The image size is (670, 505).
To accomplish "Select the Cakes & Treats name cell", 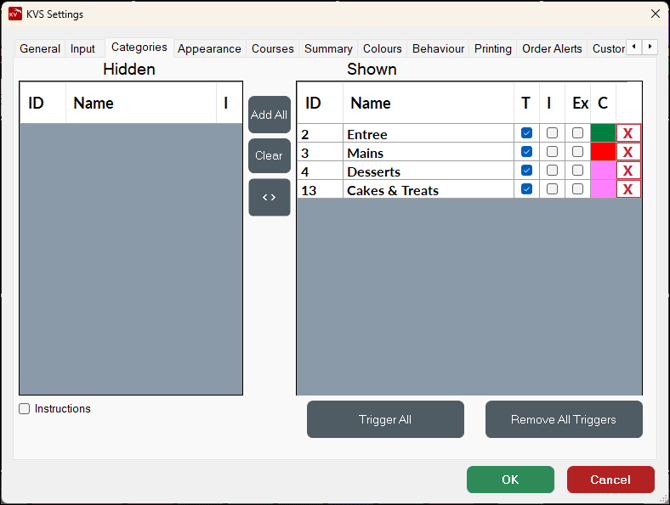I will [428, 189].
